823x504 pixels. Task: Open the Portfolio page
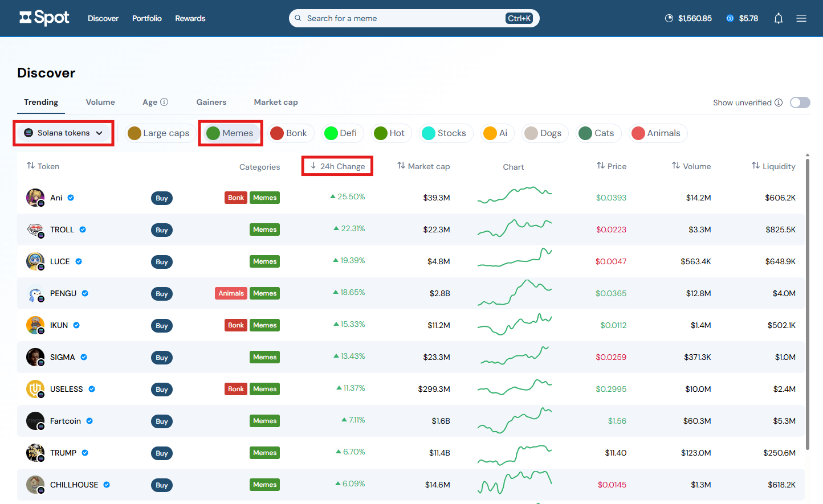(147, 18)
